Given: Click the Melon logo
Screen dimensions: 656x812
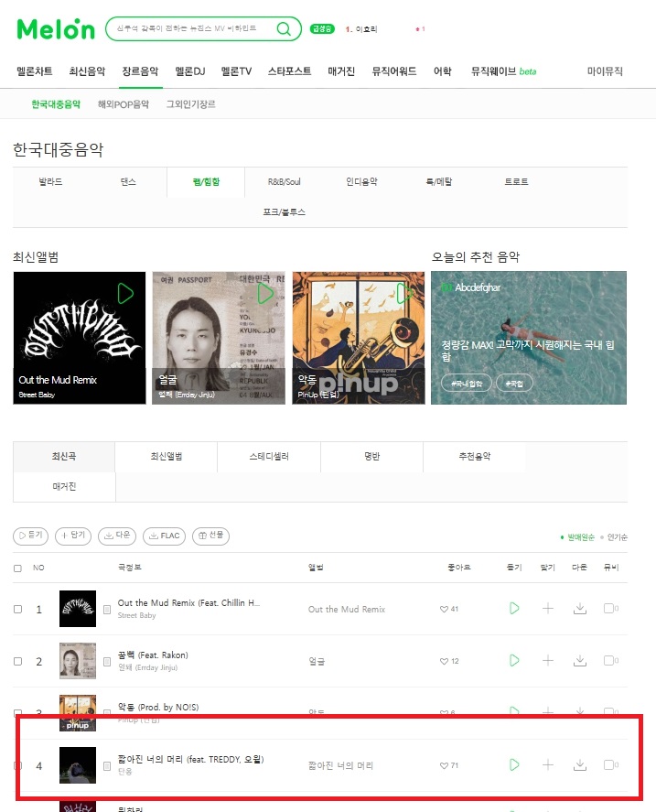Looking at the screenshot, I should tap(56, 29).
